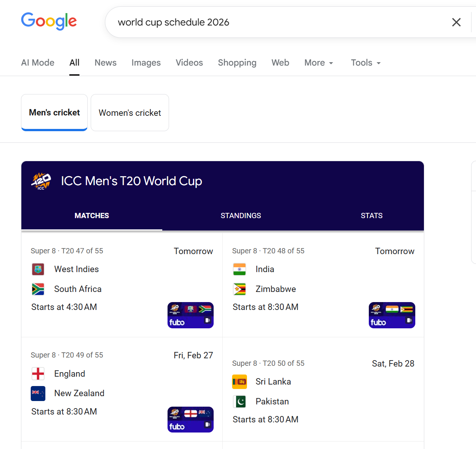Image resolution: width=476 pixels, height=449 pixels.
Task: Click the Sri Lanka flag icon
Action: (x=239, y=382)
